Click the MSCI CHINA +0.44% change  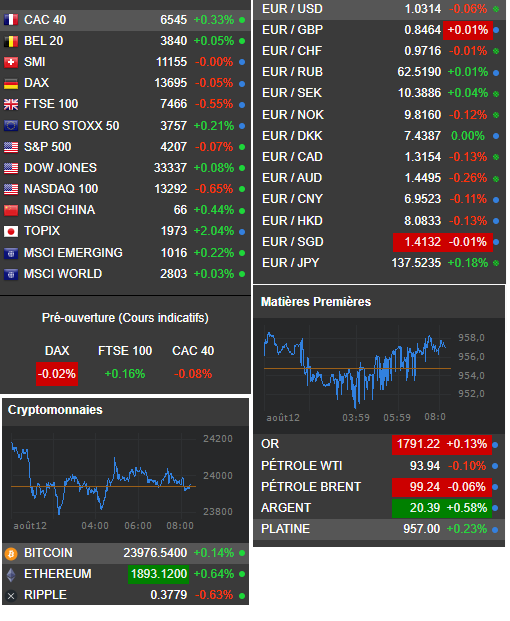pyautogui.click(x=214, y=210)
